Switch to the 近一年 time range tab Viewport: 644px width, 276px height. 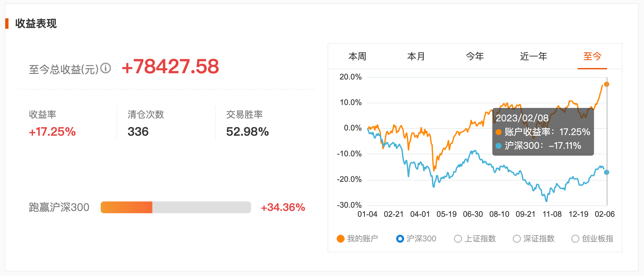(x=534, y=56)
